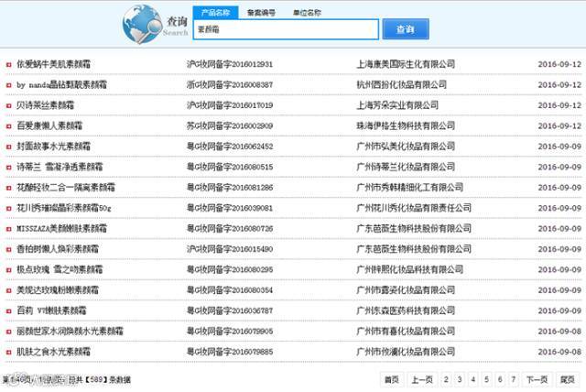
Task: Focus the search box containing 素颜霜
Action: point(286,29)
